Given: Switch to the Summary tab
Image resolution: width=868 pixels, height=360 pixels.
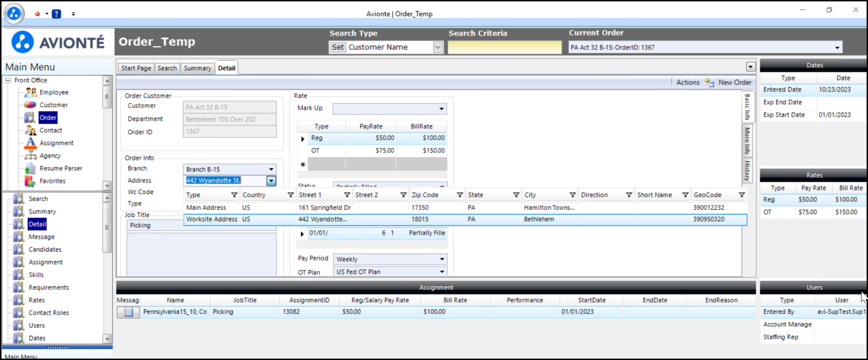Looking at the screenshot, I should pyautogui.click(x=197, y=68).
